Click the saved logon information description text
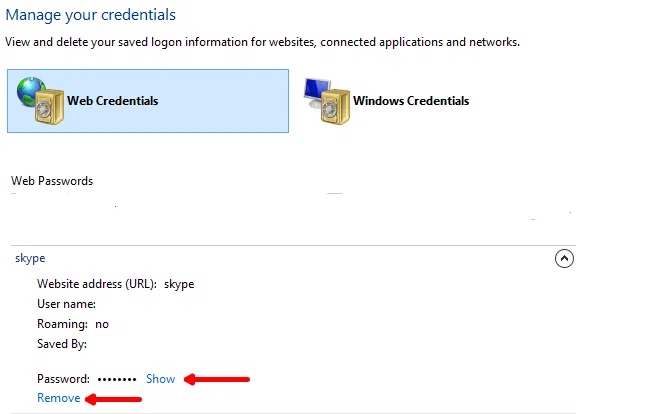Screen dimensions: 652x414 pyautogui.click(x=262, y=42)
